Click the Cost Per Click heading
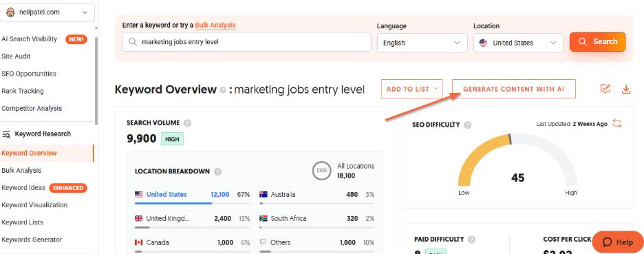The width and height of the screenshot is (644, 254). pos(567,239)
